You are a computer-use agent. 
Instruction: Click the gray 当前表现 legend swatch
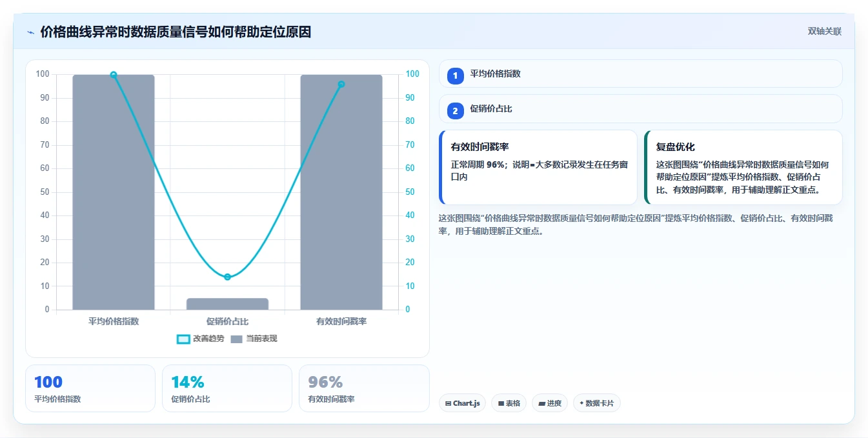[x=236, y=339]
